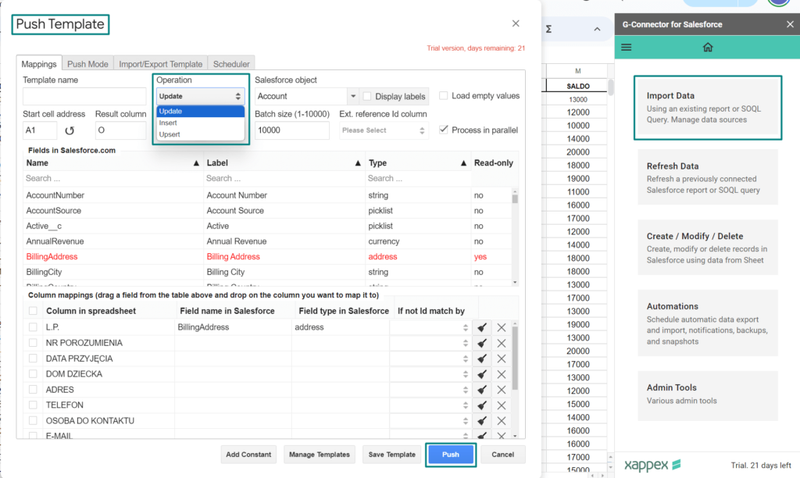800x478 pixels.
Task: Switch to the Mappings tab
Action: 39,64
